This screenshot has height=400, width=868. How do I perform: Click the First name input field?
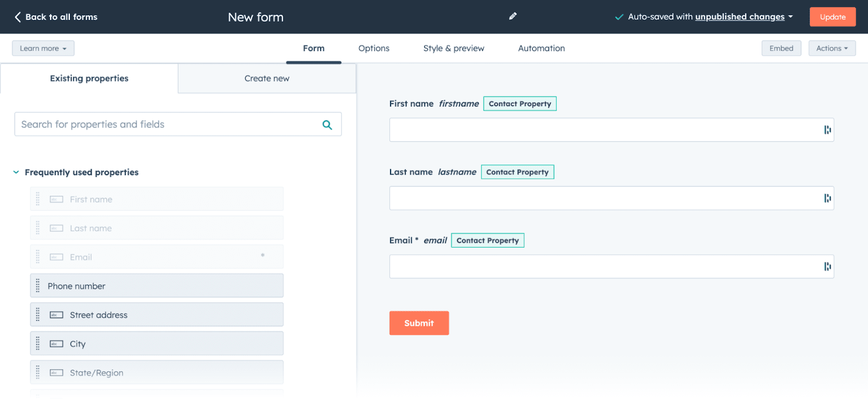pos(611,130)
